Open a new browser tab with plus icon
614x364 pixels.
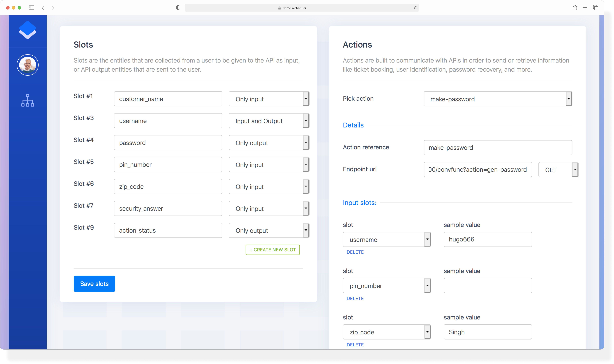tap(585, 8)
